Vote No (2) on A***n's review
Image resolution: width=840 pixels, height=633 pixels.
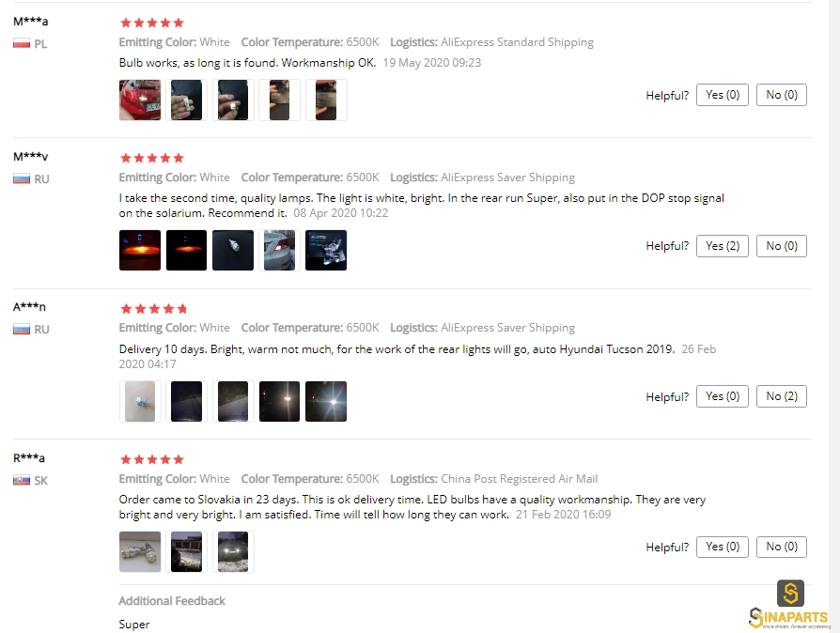click(782, 396)
